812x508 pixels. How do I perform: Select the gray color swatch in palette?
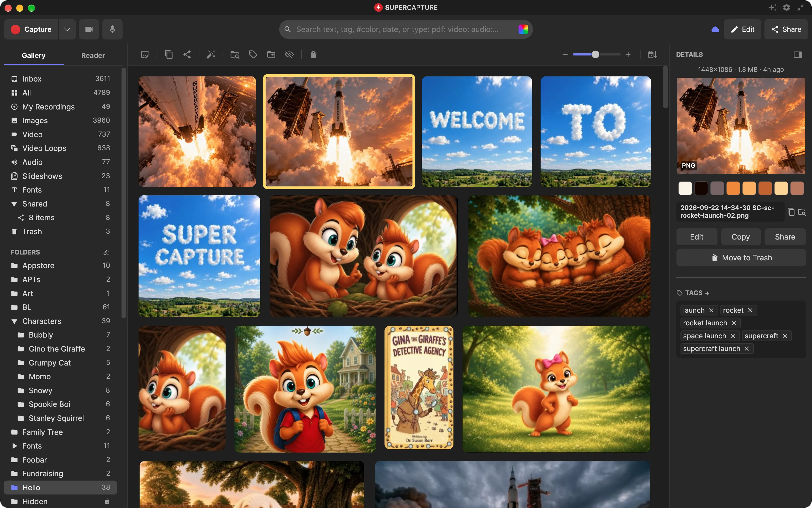717,188
